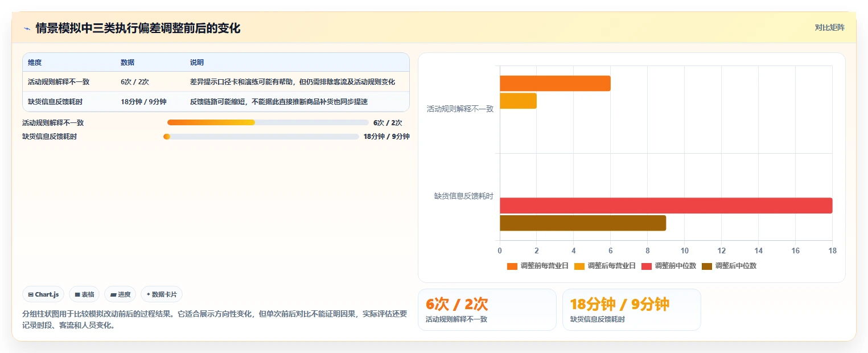
Task: Click y-axis label 缺货信息反馈耗时 in chart
Action: tap(464, 196)
